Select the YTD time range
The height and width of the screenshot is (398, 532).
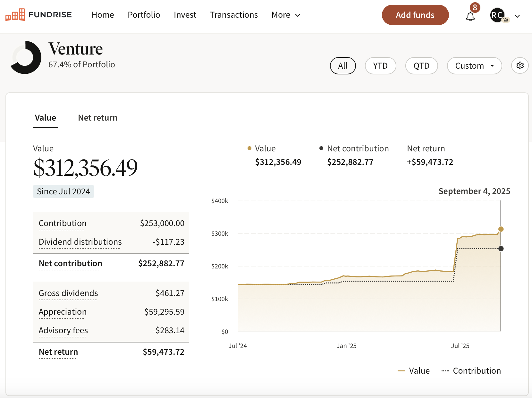click(x=380, y=66)
